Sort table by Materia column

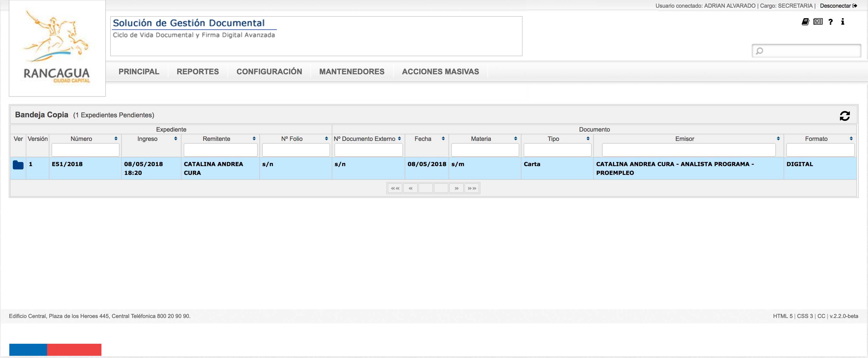pyautogui.click(x=515, y=139)
